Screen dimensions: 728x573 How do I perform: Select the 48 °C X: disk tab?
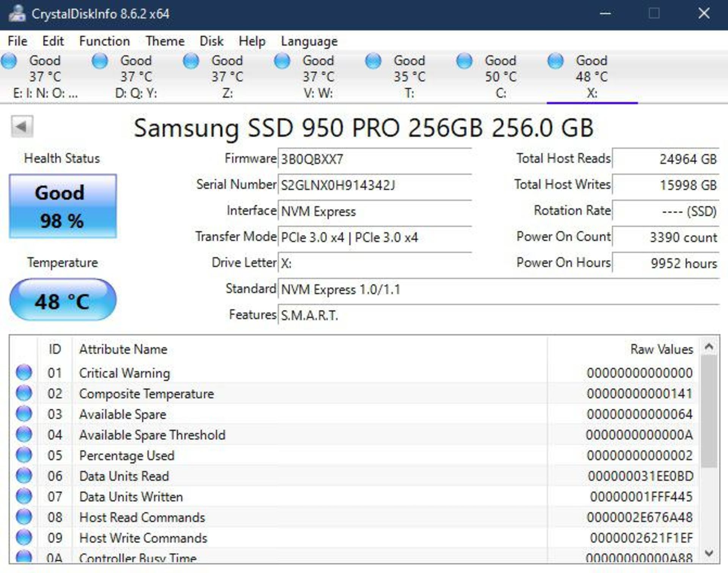(592, 77)
